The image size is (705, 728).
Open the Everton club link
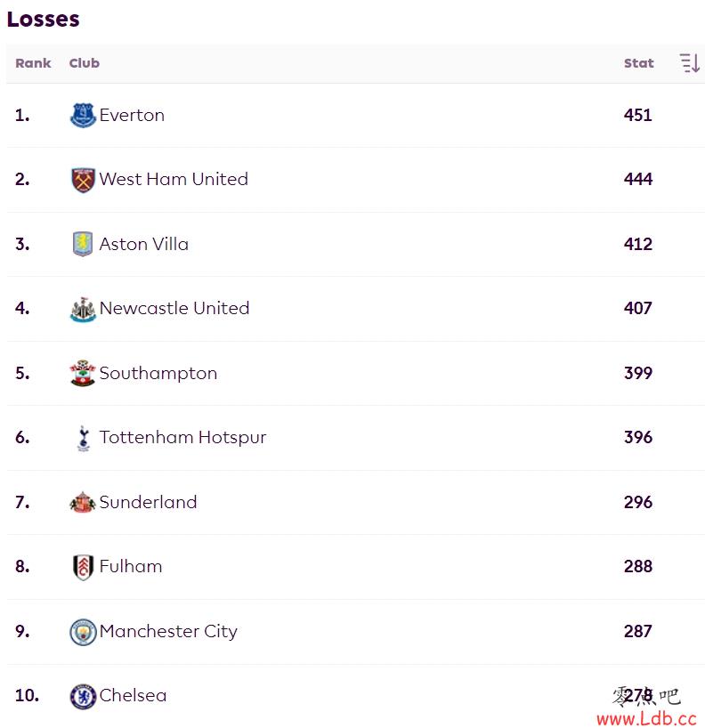pyautogui.click(x=132, y=115)
